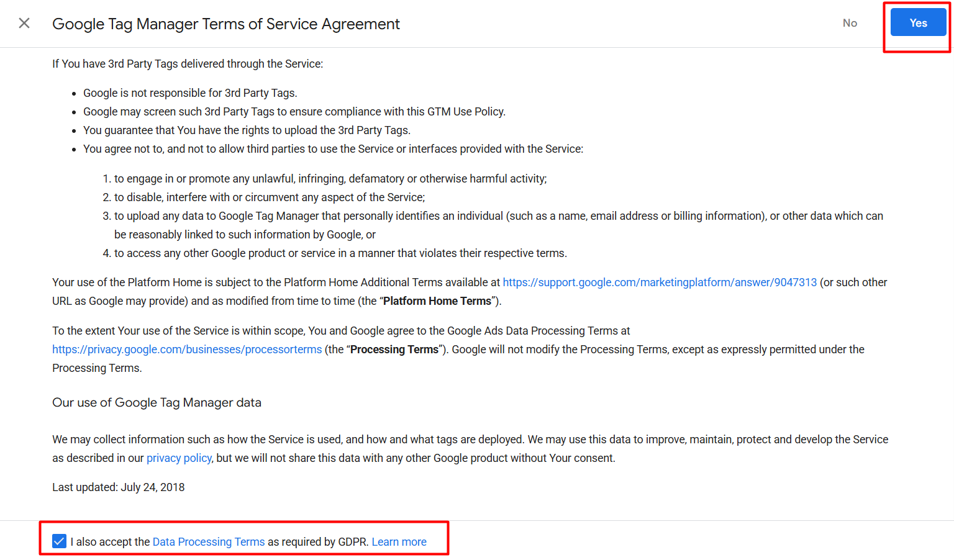The image size is (954, 560).
Task: Toggle the GDPR Data Processing Terms checkbox
Action: tap(59, 541)
